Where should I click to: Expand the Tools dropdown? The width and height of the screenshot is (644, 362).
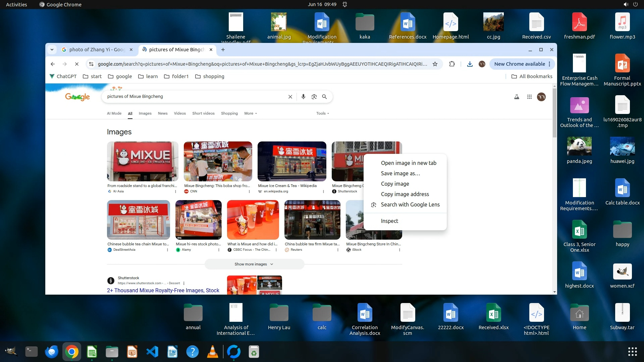pyautogui.click(x=322, y=113)
